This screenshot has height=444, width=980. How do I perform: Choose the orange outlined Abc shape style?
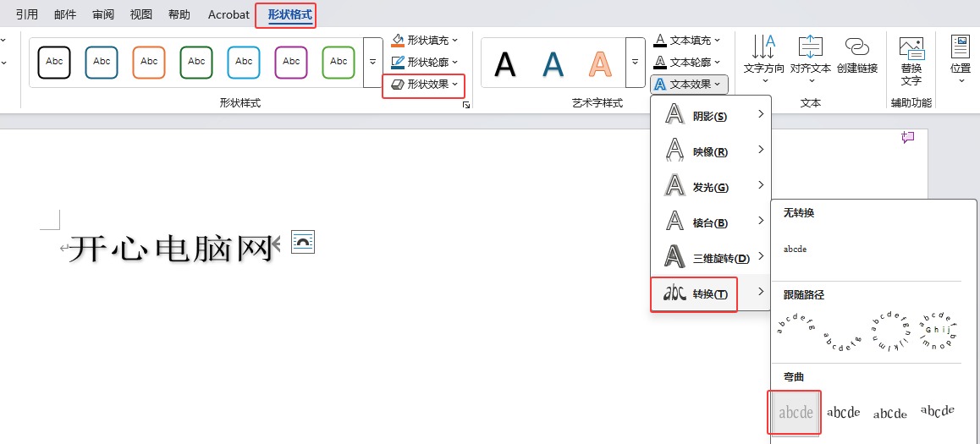click(x=149, y=62)
